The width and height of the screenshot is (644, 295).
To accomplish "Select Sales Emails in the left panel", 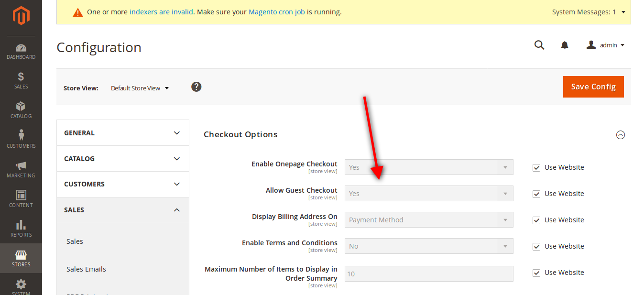I will 86,269.
